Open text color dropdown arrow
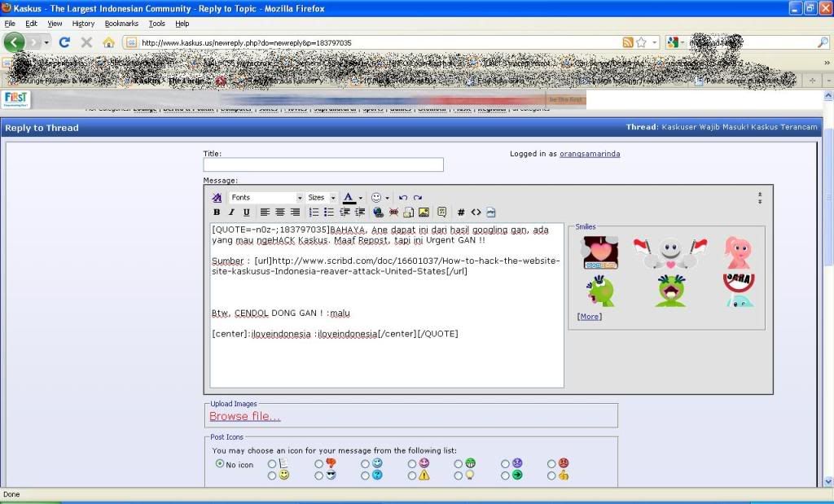 [x=361, y=198]
